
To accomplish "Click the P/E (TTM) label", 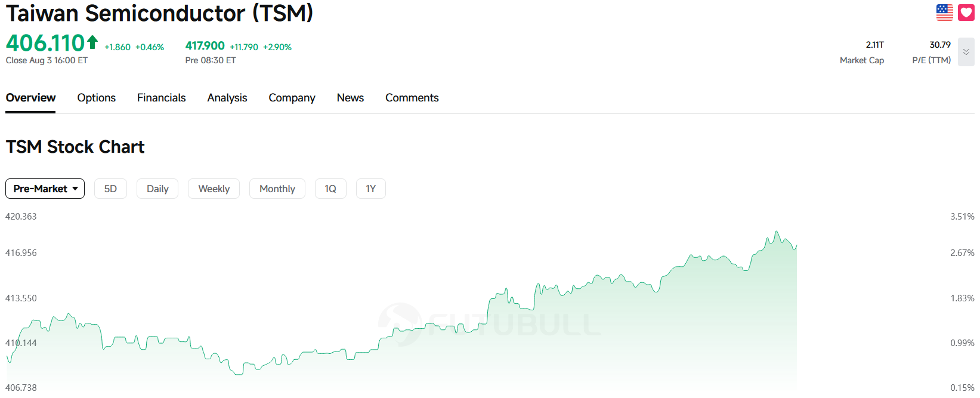I will [x=932, y=60].
